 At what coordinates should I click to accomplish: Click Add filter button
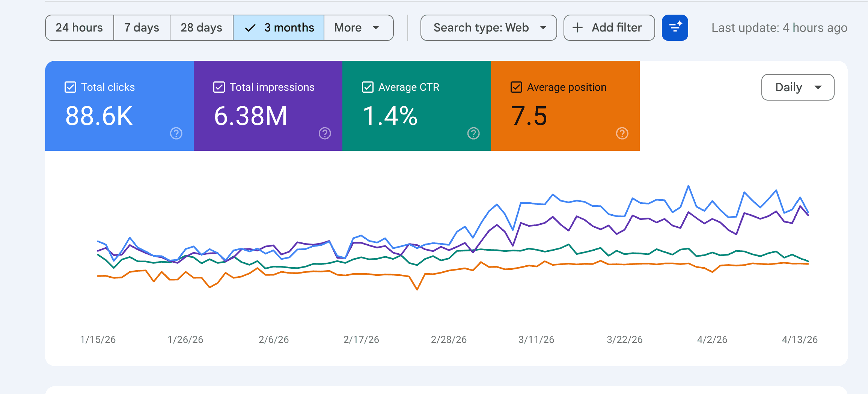click(609, 28)
